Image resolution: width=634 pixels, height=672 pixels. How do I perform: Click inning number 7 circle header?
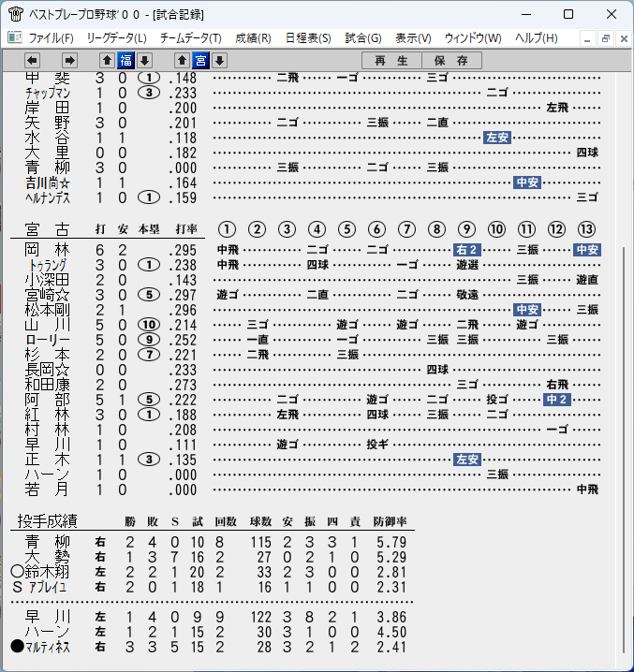(x=406, y=229)
